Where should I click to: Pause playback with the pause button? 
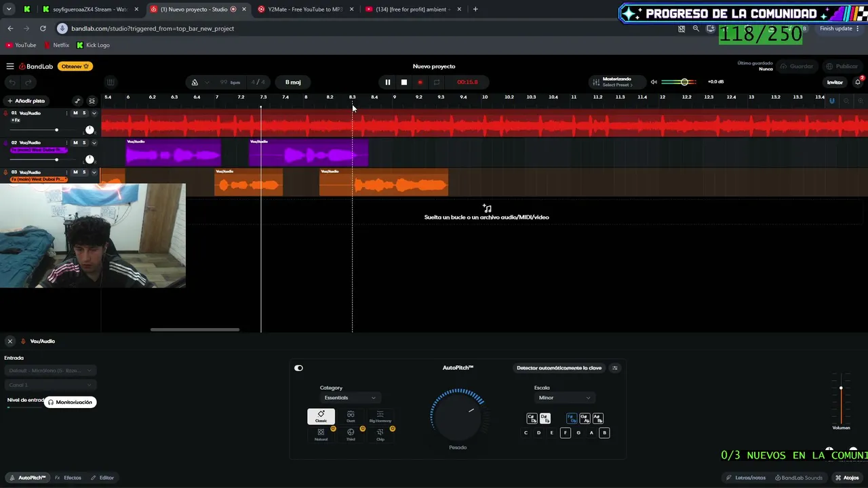[387, 82]
